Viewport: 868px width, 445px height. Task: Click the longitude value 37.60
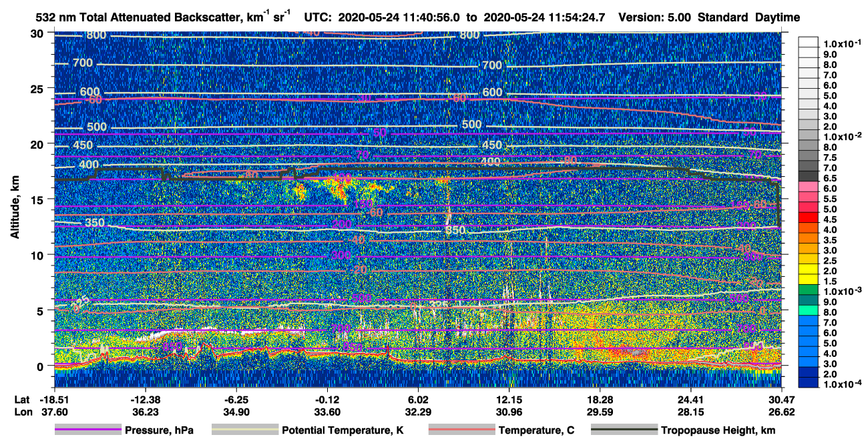click(x=54, y=412)
